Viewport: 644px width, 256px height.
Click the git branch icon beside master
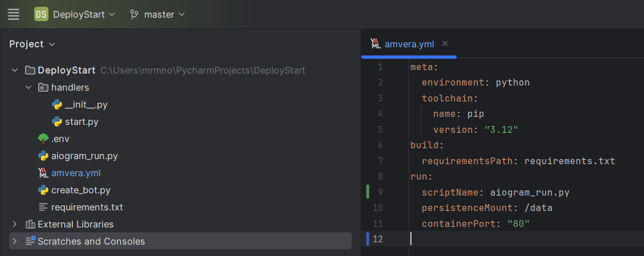134,14
